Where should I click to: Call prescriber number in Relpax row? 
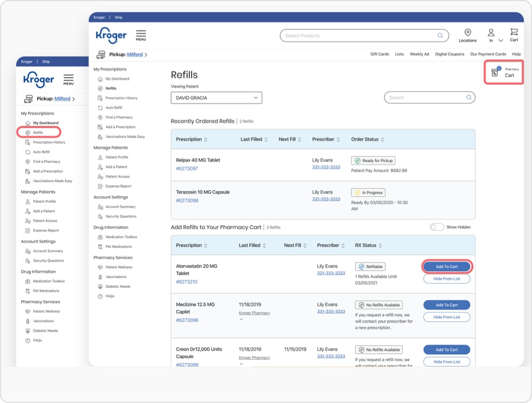click(326, 167)
